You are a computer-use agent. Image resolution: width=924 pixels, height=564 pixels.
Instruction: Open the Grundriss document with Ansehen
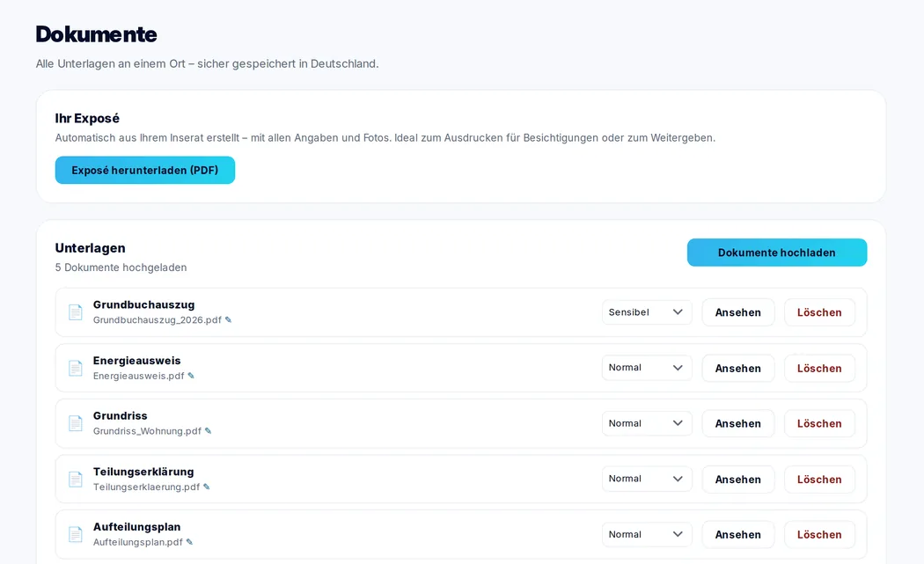[x=737, y=424]
